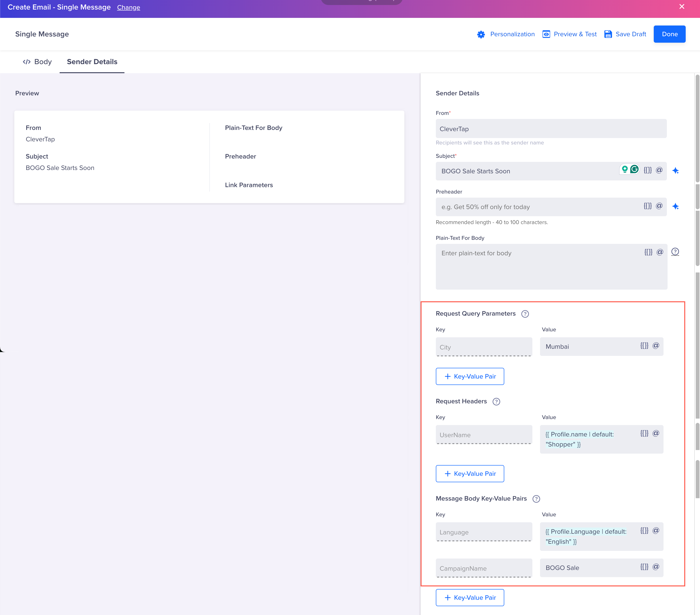Open help for Message Body Key-Value Pairs
This screenshot has width=700, height=615.
click(536, 499)
